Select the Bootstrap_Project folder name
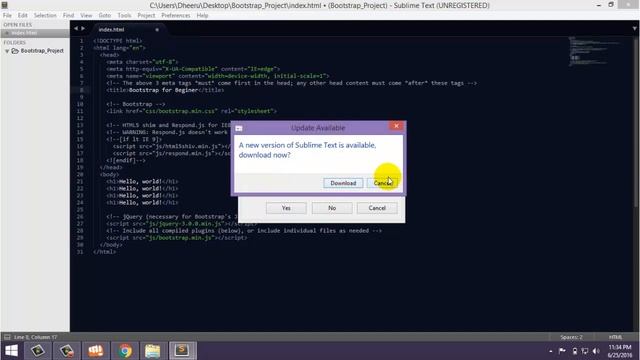Image resolution: width=640 pixels, height=360 pixels. pos(42,51)
